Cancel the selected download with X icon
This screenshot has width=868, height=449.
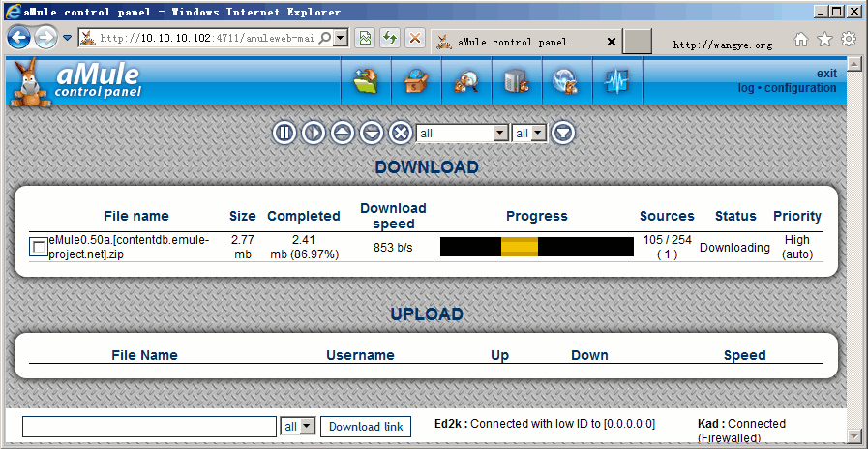(x=400, y=134)
